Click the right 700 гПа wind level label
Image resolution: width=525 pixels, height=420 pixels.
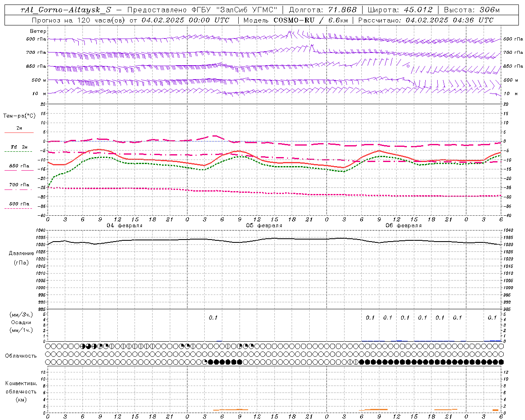tap(513, 52)
